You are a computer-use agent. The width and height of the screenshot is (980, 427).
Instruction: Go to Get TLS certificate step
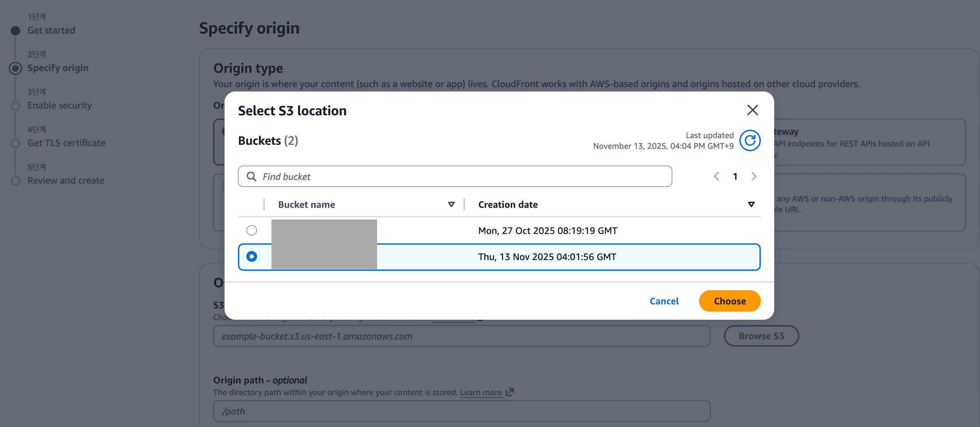[x=67, y=143]
